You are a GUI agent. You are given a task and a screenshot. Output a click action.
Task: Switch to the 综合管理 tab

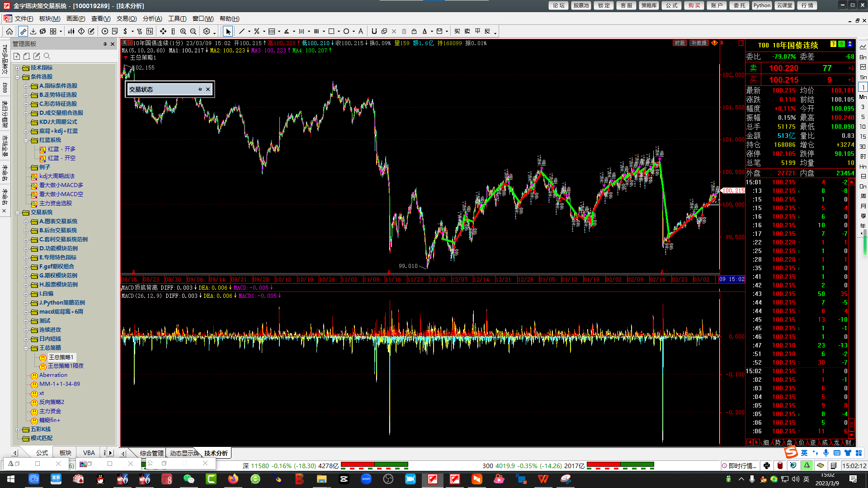pos(151,453)
